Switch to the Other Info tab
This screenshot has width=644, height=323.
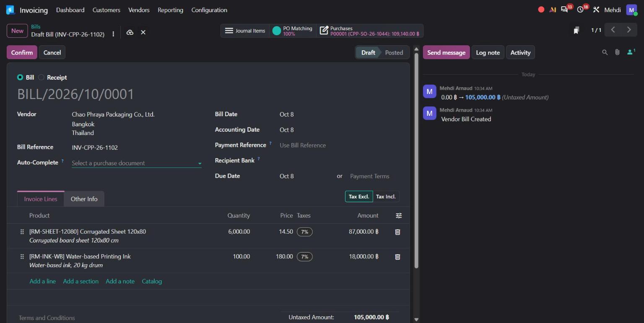(x=84, y=199)
